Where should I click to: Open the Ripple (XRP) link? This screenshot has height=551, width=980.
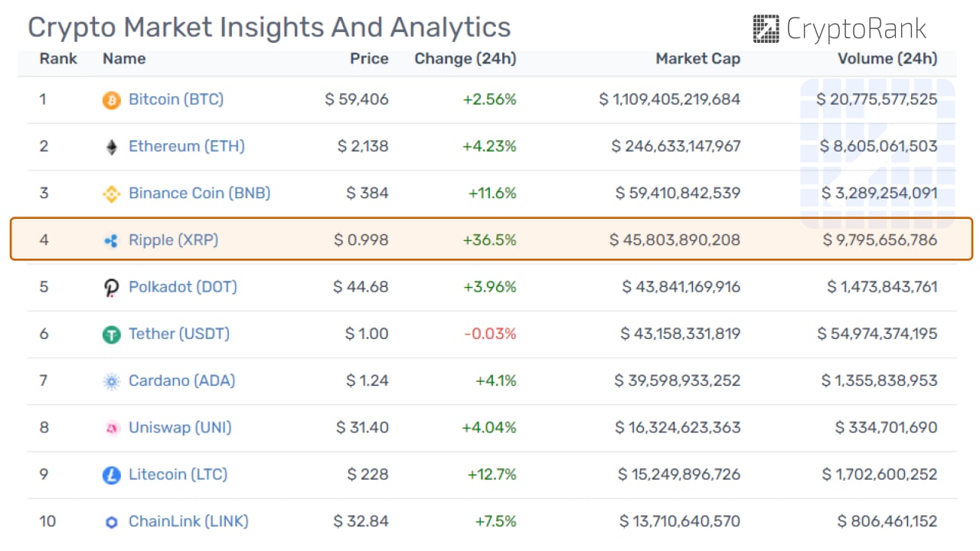[174, 240]
